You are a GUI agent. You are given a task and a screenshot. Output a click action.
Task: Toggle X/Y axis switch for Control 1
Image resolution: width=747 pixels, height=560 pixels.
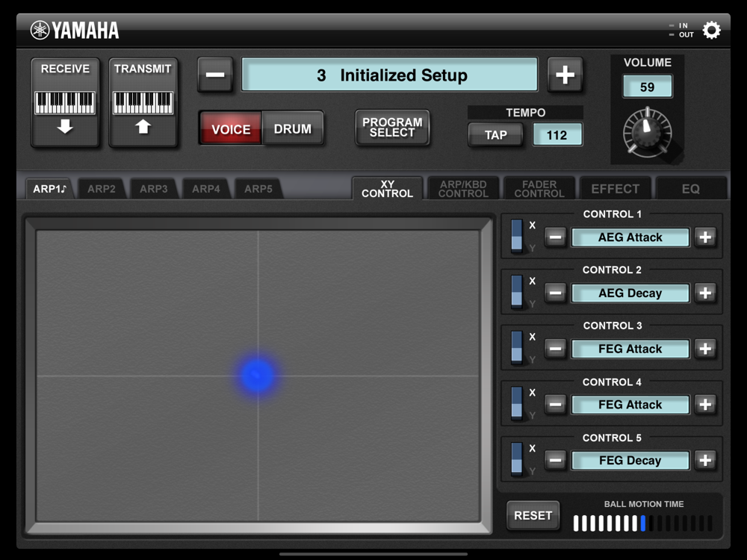[517, 236]
